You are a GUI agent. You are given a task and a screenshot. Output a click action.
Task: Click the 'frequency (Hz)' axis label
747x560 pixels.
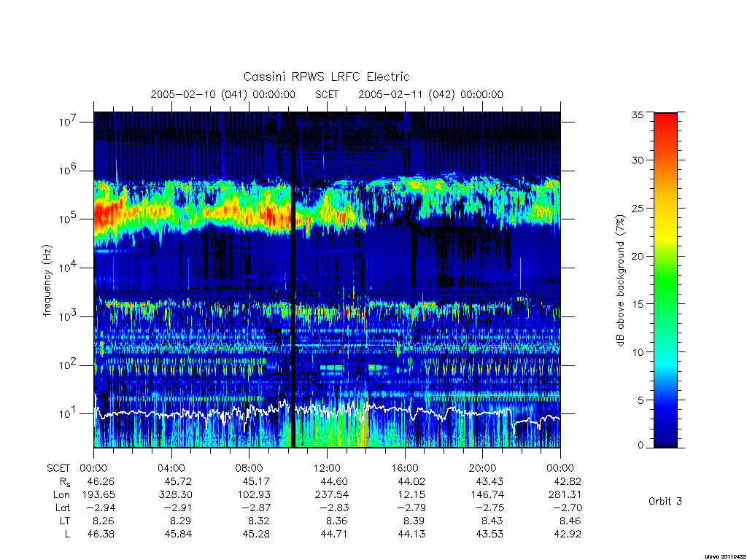point(47,281)
